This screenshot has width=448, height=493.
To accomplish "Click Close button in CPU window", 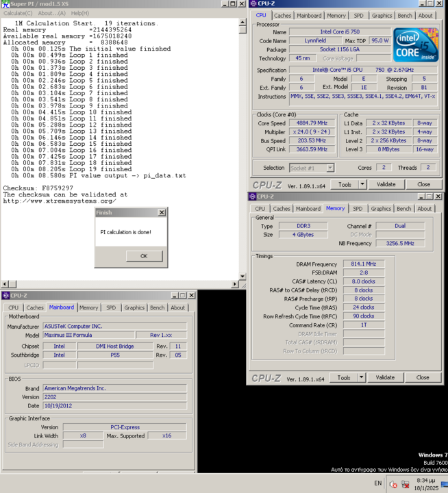I will pyautogui.click(x=424, y=185).
